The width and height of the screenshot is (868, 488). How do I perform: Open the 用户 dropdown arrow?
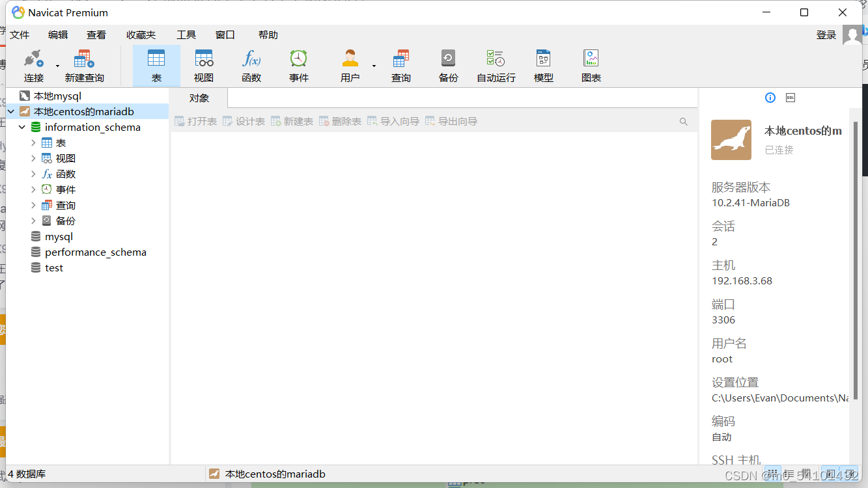374,66
